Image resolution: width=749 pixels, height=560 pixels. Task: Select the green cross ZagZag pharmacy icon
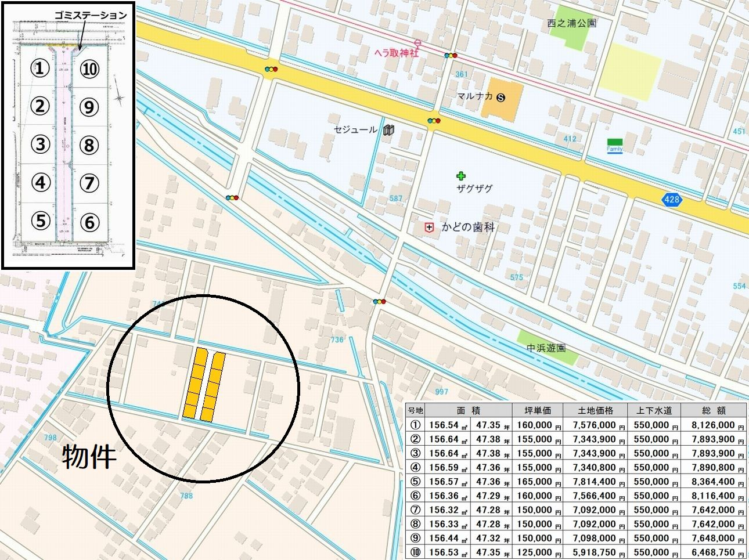point(461,176)
